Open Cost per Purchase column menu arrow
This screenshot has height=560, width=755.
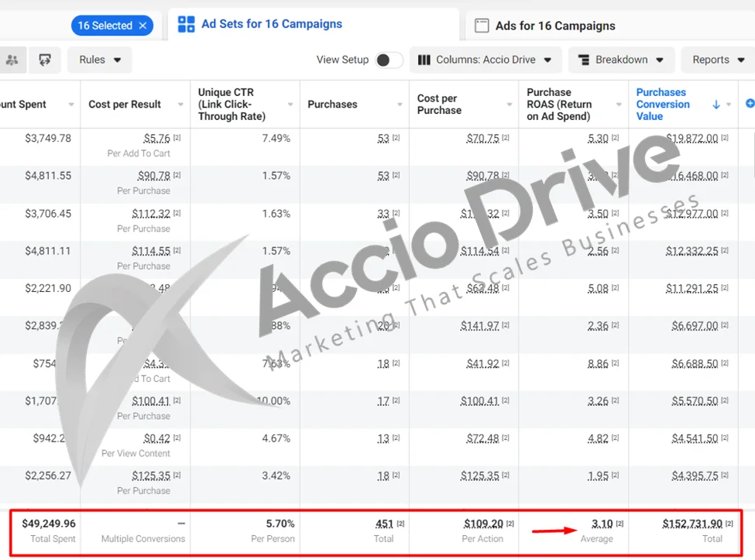pos(510,105)
